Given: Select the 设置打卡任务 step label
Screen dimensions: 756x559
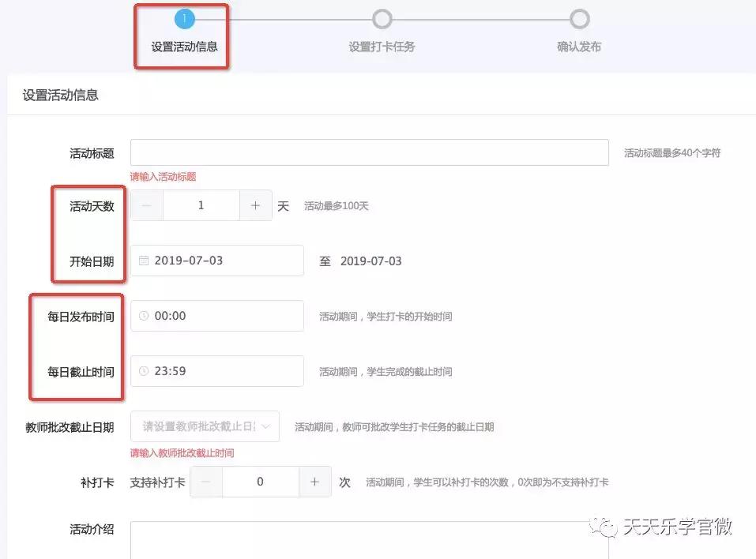Looking at the screenshot, I should [x=382, y=46].
